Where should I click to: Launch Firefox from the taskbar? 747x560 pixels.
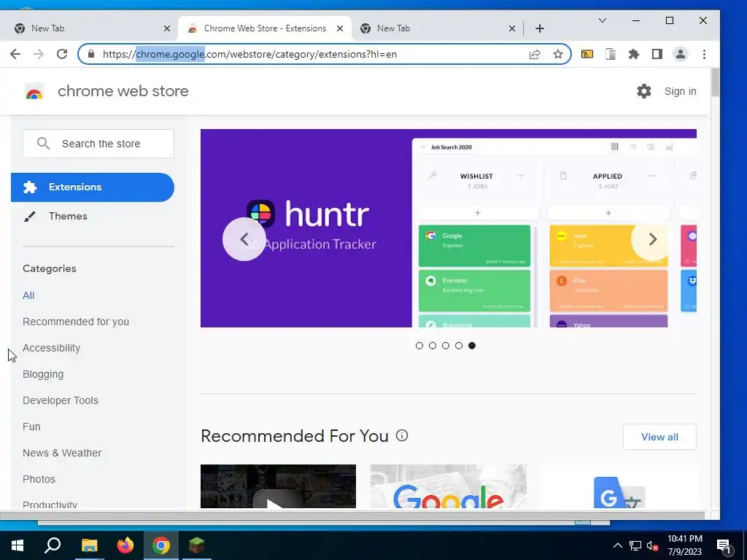[125, 545]
